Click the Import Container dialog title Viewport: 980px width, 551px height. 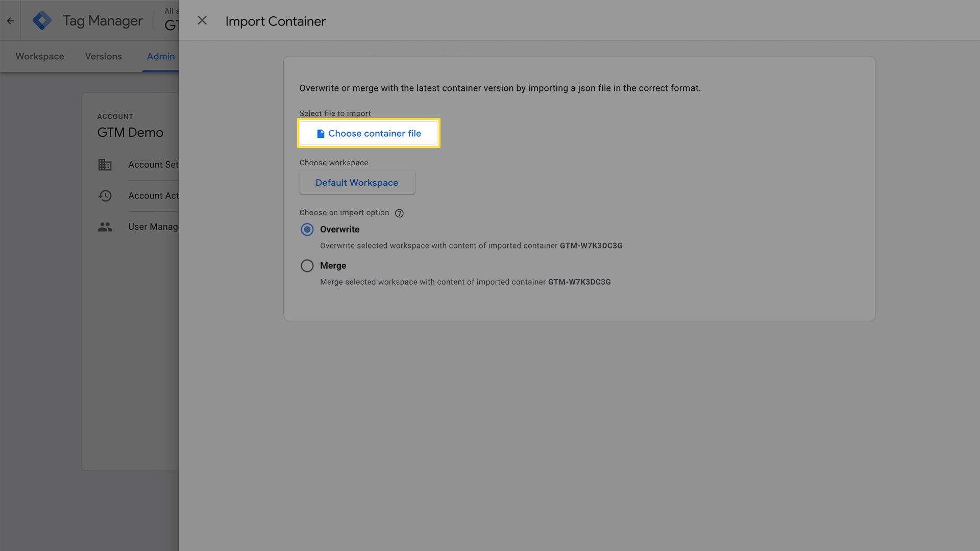coord(276,21)
